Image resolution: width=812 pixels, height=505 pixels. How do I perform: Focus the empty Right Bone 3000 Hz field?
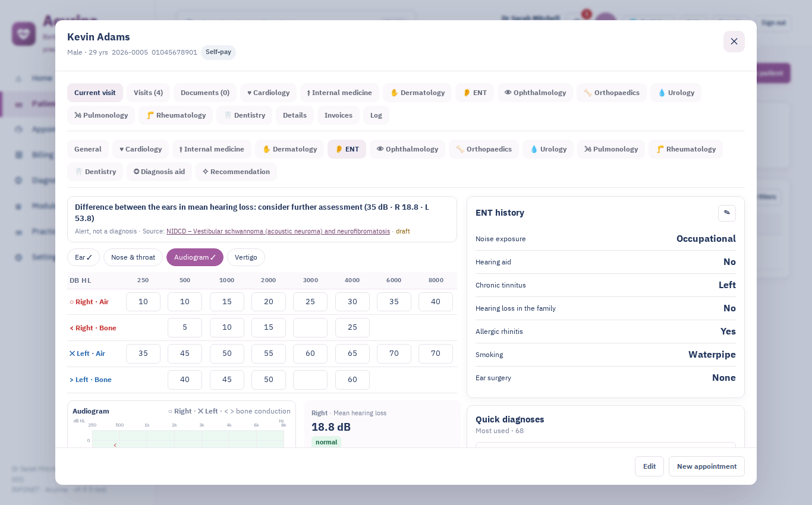[x=310, y=328]
